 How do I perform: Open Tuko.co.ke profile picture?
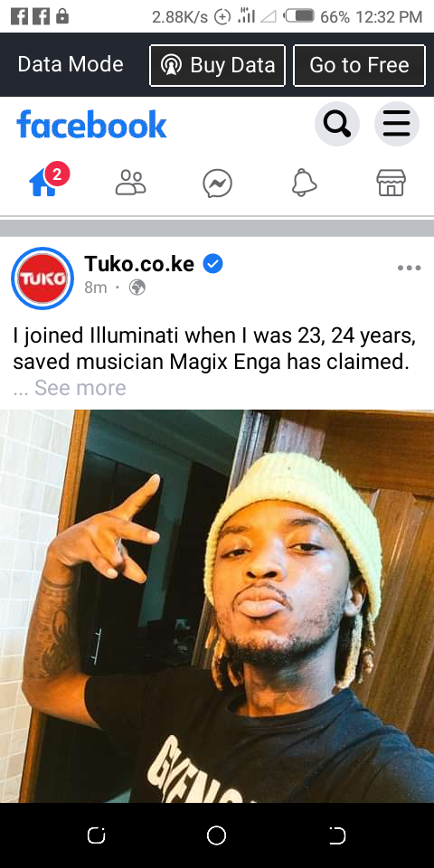pyautogui.click(x=42, y=278)
